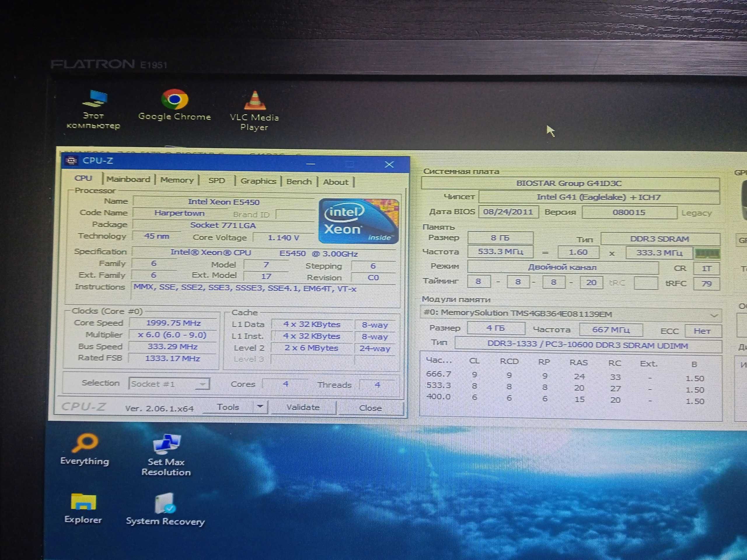
Task: Click the L1 Data 4 x 32 KBytes value
Action: click(x=312, y=324)
